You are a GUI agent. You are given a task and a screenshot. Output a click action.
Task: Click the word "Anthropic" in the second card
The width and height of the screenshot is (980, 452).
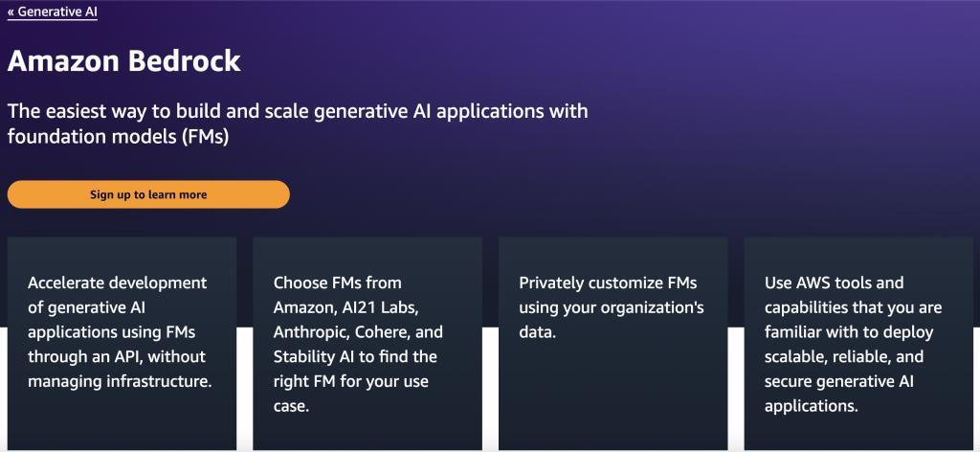(311, 332)
